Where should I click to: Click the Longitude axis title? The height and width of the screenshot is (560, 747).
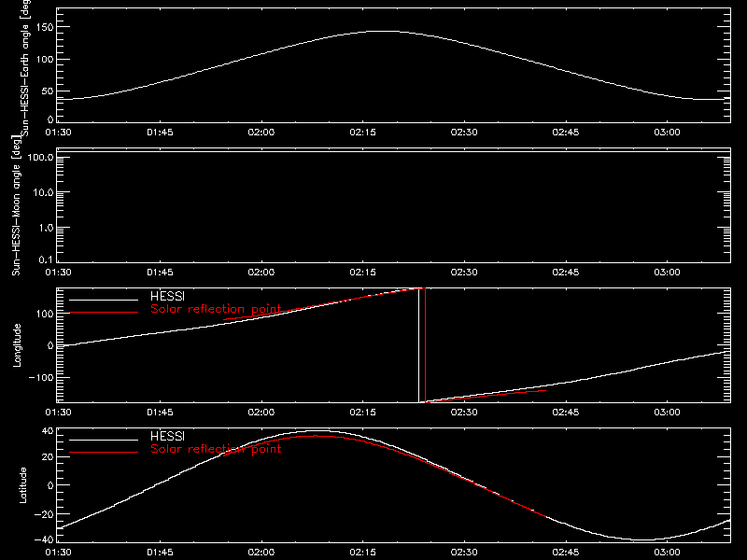coord(17,345)
